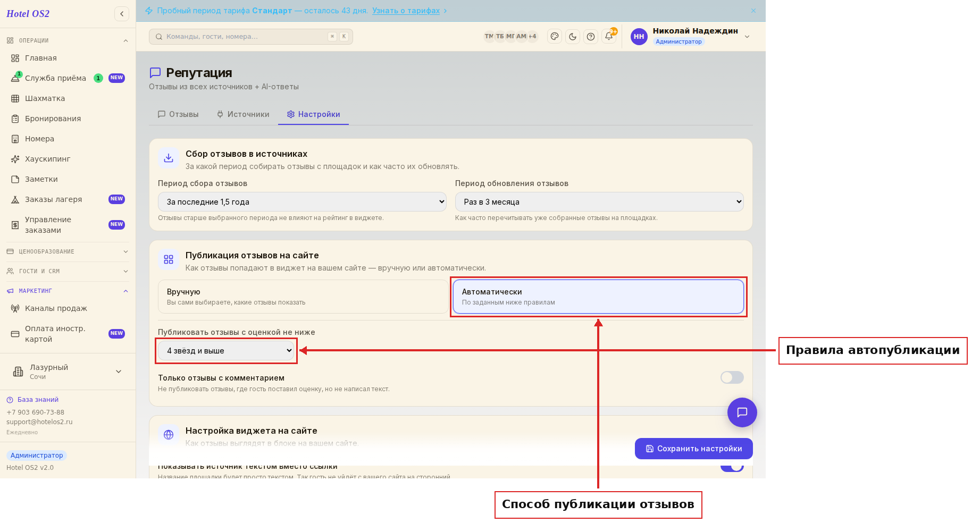
Task: Open the 4 звёзд и выше dropdown
Action: 226,351
